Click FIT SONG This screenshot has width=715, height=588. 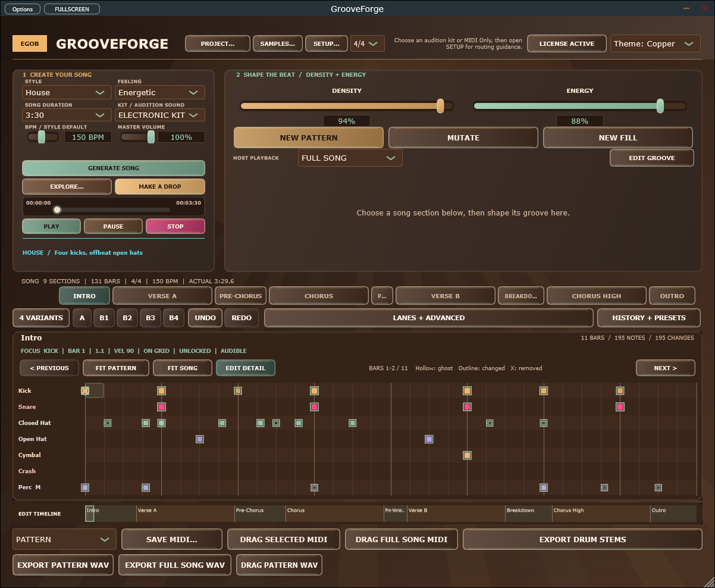click(x=183, y=368)
